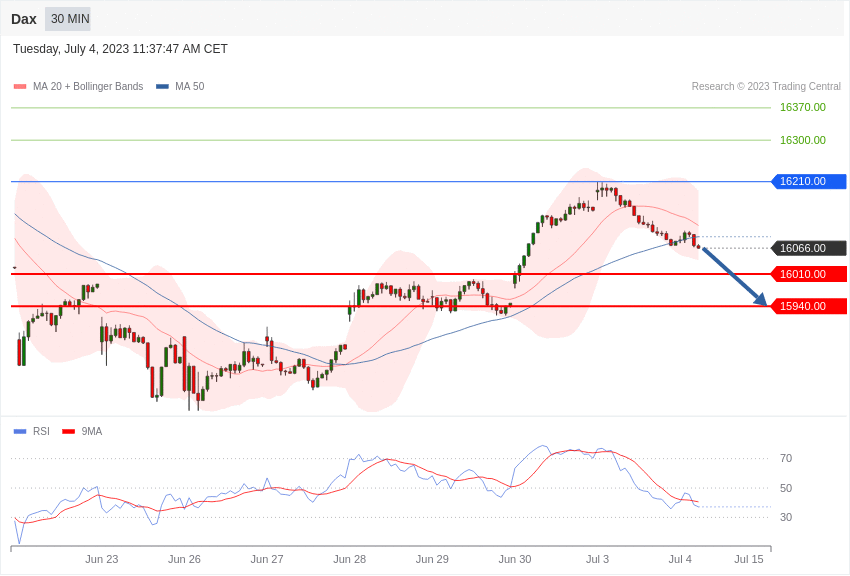This screenshot has width=850, height=576.
Task: Click the 16300.00 resistance label
Action: [x=803, y=140]
